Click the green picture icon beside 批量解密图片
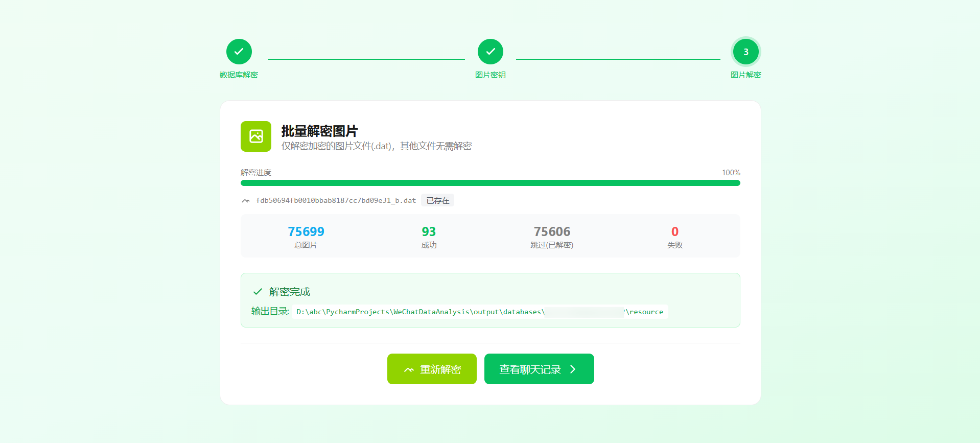980x443 pixels. (256, 136)
